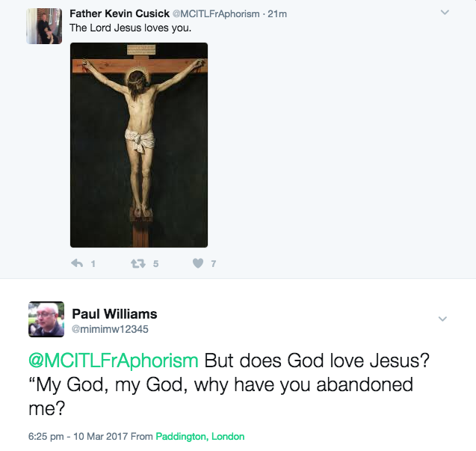476x451 pixels.
Task: Open the 21m timestamp link
Action: pyautogui.click(x=277, y=13)
